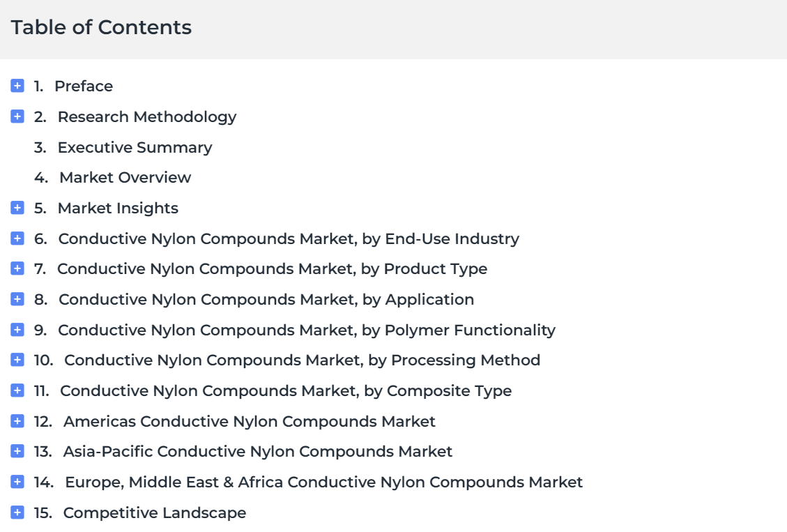Click plus icon beside by Application
Screen dimensions: 787x532
click(x=17, y=299)
